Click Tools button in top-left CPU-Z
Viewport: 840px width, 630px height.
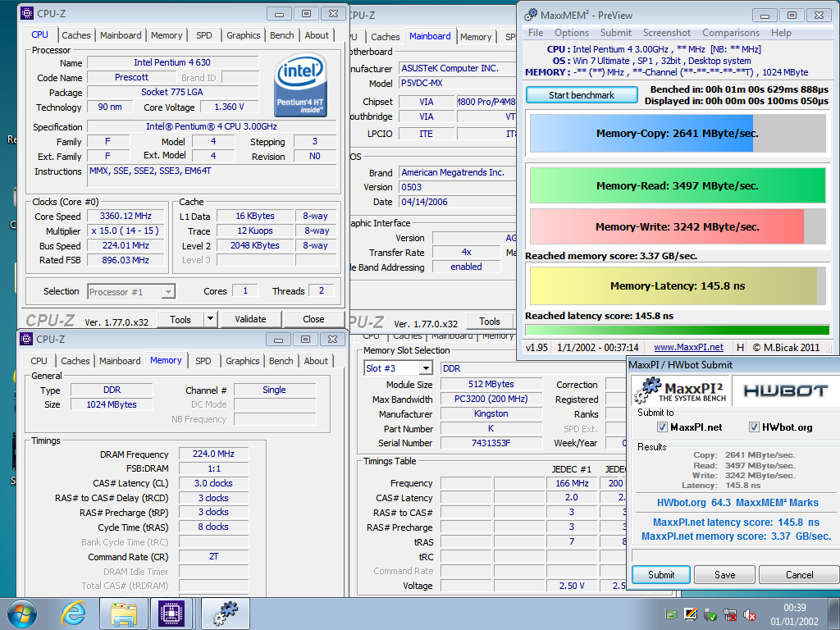pos(180,319)
